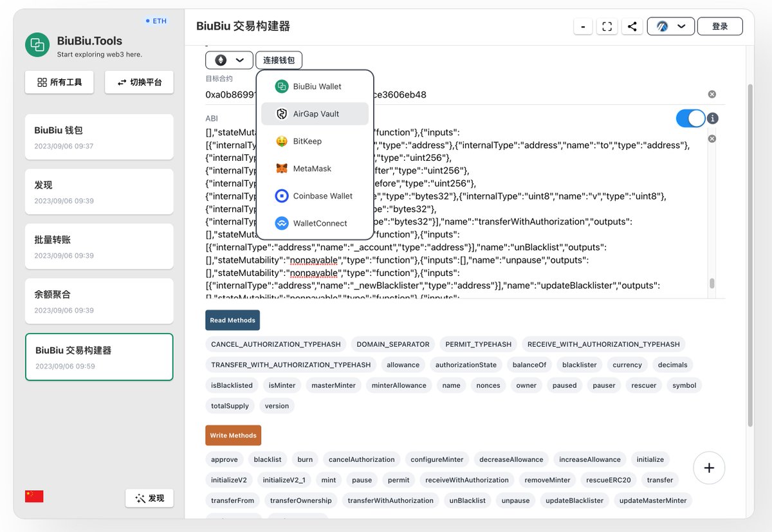Viewport: 772px width, 532px height.
Task: Select the DOMAIN_SEPARATOR read method
Action: point(393,344)
